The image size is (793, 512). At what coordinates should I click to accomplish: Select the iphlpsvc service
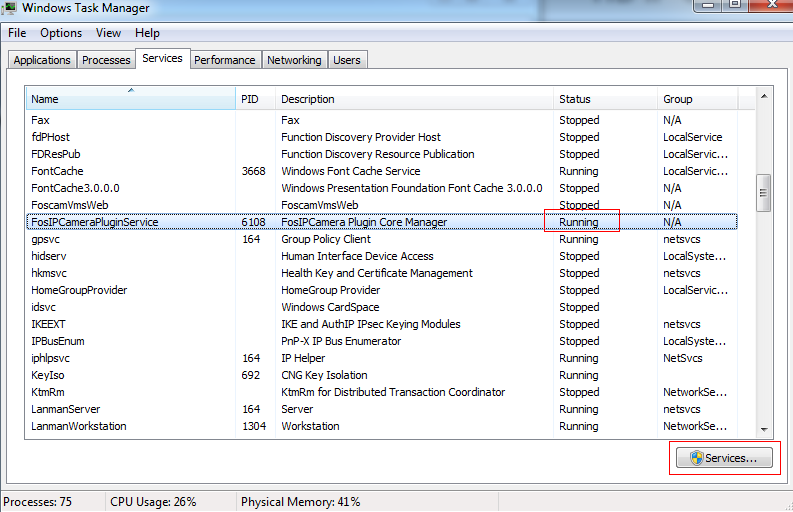pyautogui.click(x=51, y=358)
